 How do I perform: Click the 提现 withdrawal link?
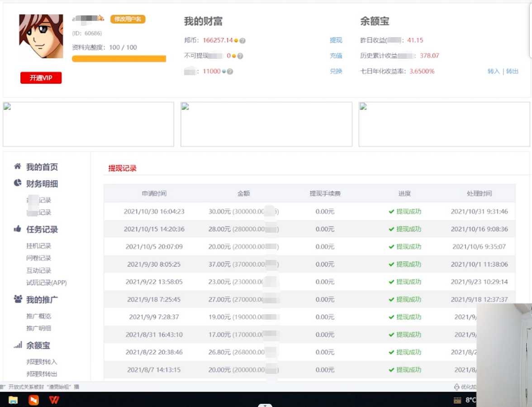(x=337, y=40)
